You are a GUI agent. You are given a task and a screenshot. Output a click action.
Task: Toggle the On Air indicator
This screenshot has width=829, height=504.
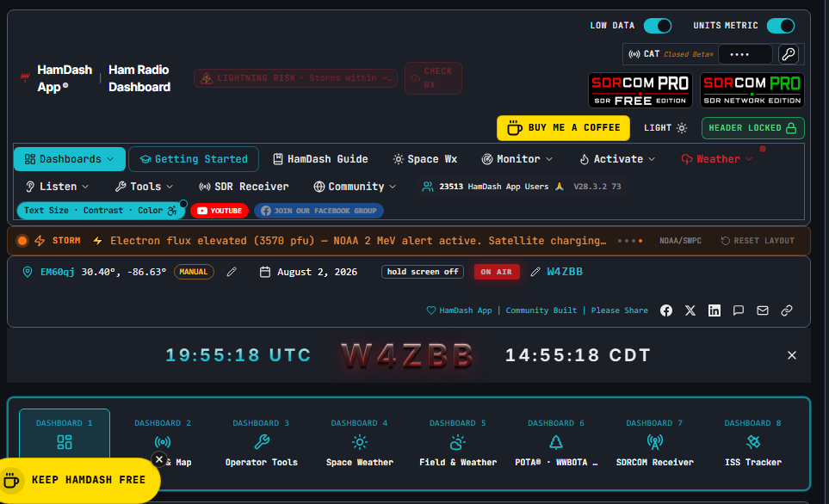click(497, 272)
